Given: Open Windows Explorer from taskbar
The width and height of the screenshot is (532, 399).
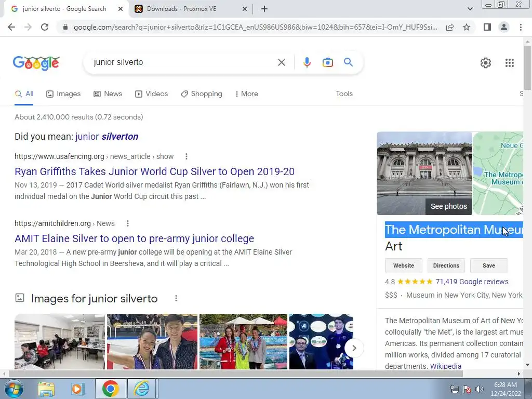Looking at the screenshot, I should pyautogui.click(x=46, y=389).
